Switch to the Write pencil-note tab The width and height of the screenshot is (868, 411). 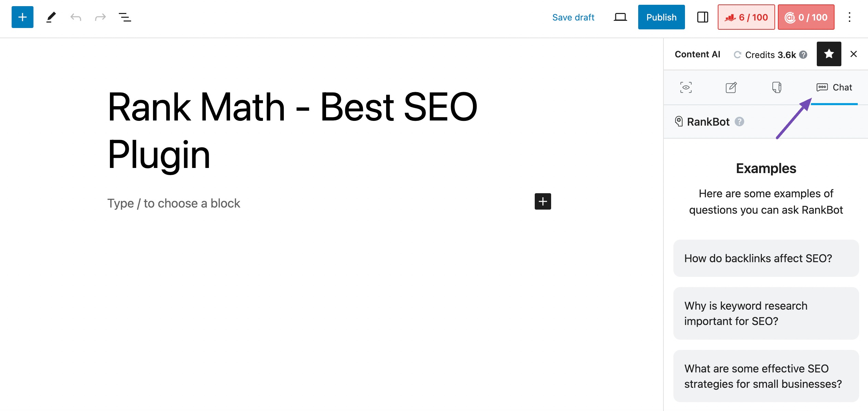pos(731,87)
